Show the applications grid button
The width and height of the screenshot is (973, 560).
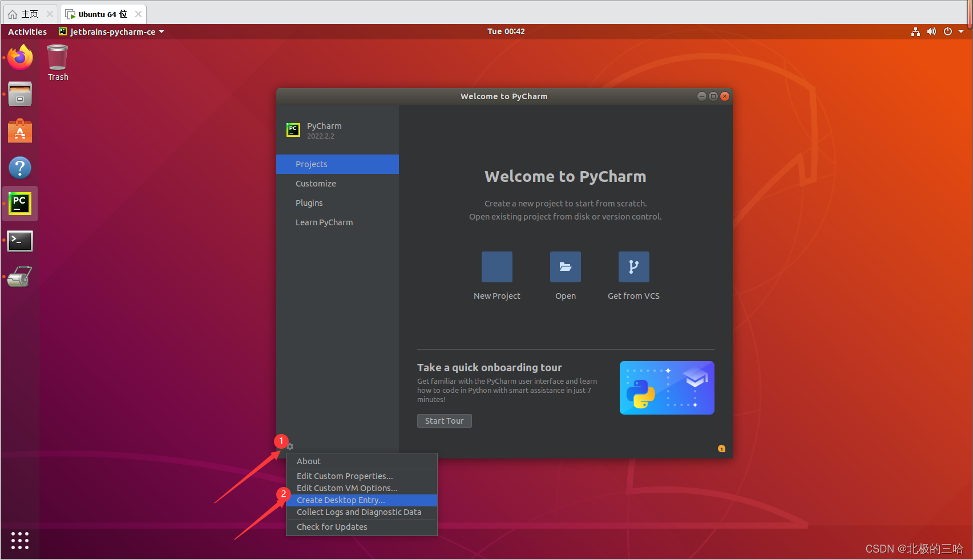(x=20, y=541)
